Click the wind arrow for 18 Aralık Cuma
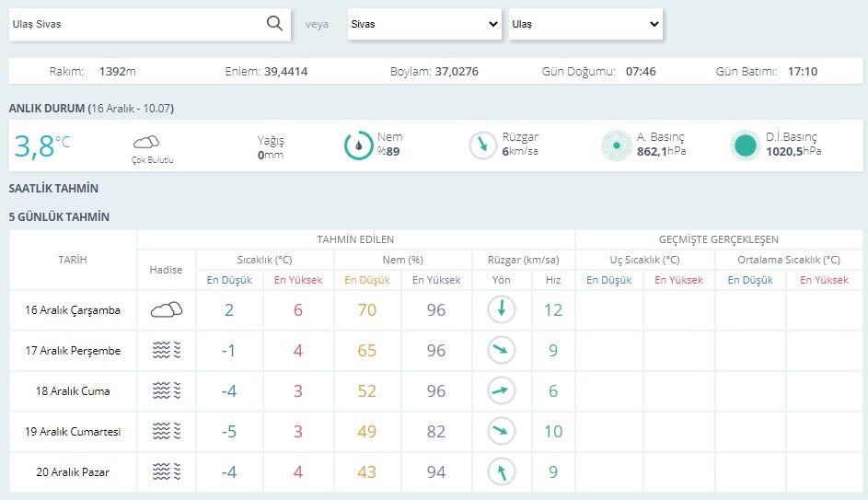The height and width of the screenshot is (500, 868). (502, 391)
